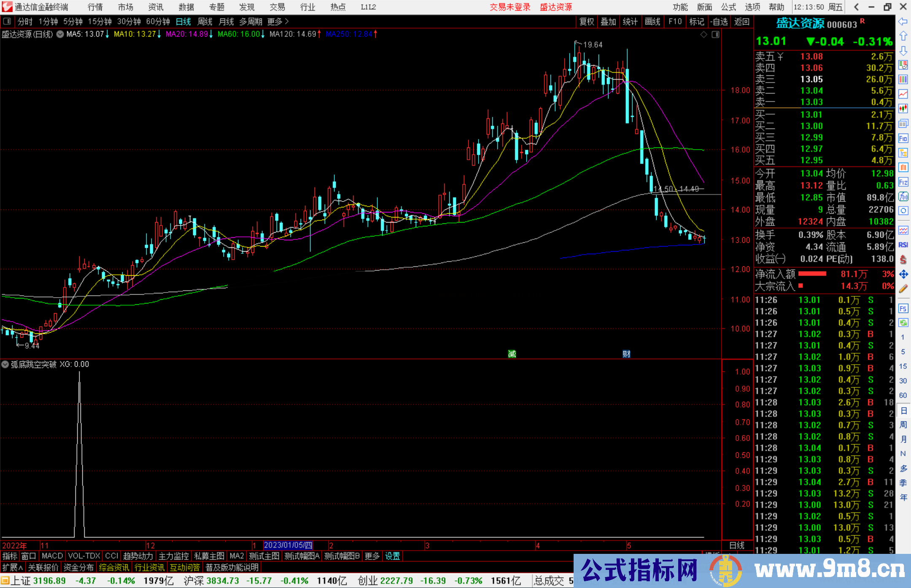Toggle the panel layout icon at chart top-right
The width and height of the screenshot is (911, 588).
[x=715, y=35]
